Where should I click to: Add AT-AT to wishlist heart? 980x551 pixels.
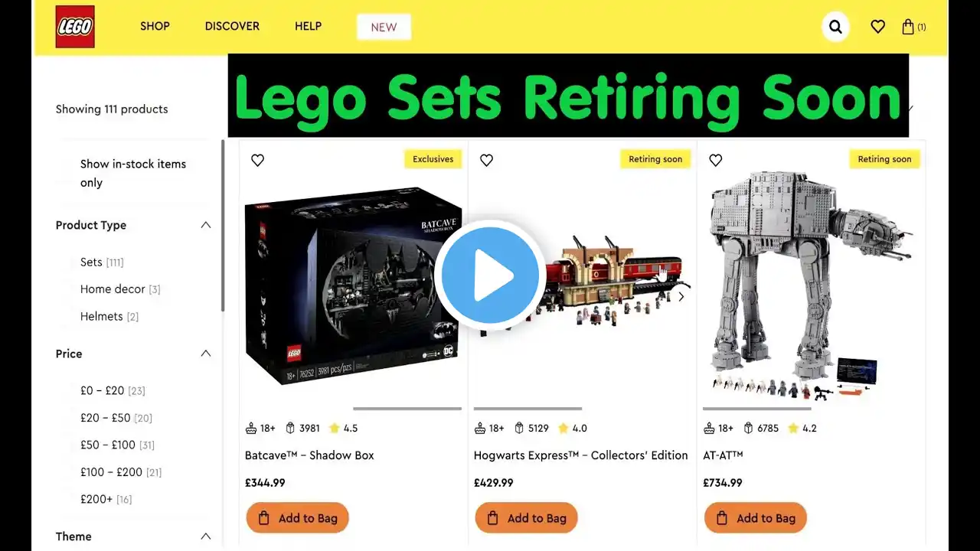point(715,160)
